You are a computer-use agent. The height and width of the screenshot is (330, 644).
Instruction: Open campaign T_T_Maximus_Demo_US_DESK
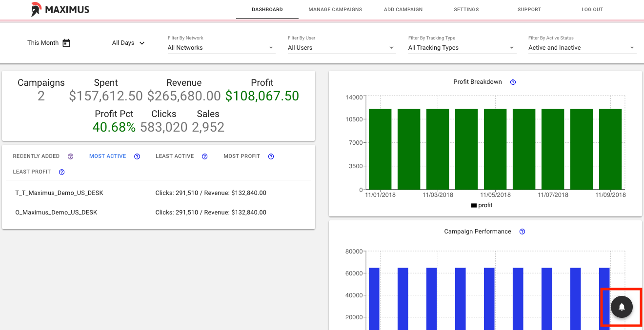(x=60, y=193)
